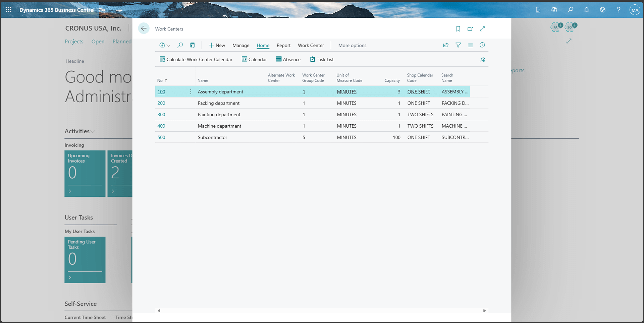
Task: Share the Work Centers page
Action: (445, 45)
